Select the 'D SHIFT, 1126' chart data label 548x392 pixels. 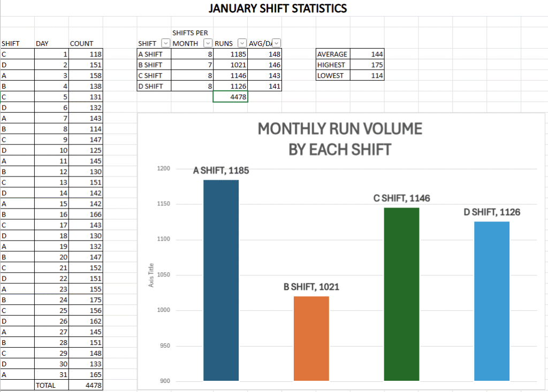[491, 212]
